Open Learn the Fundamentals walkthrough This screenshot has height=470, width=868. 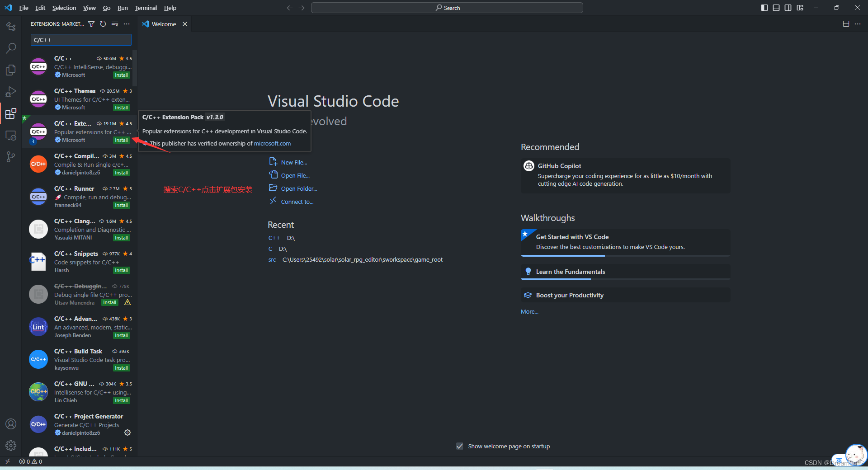point(625,272)
